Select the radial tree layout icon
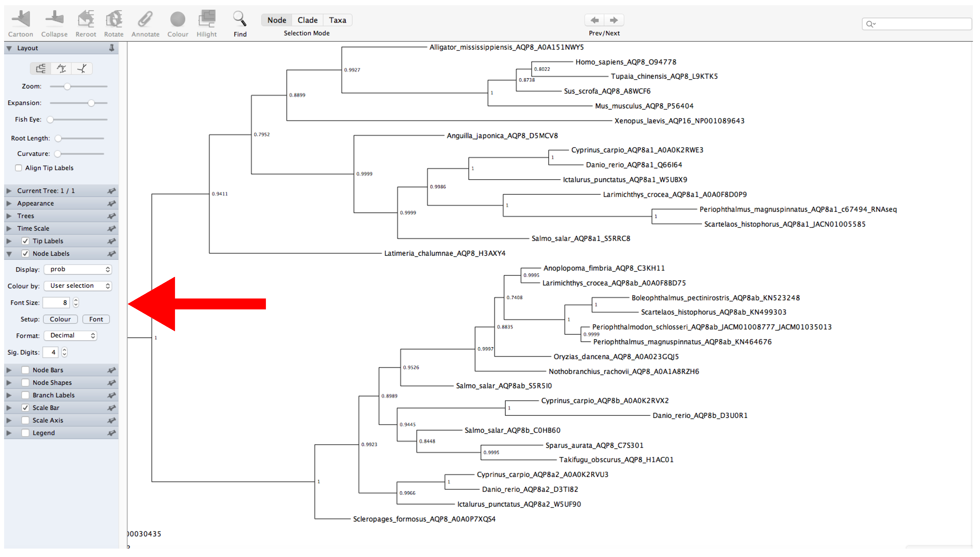Screen dimensions: 980x557 pos(82,68)
